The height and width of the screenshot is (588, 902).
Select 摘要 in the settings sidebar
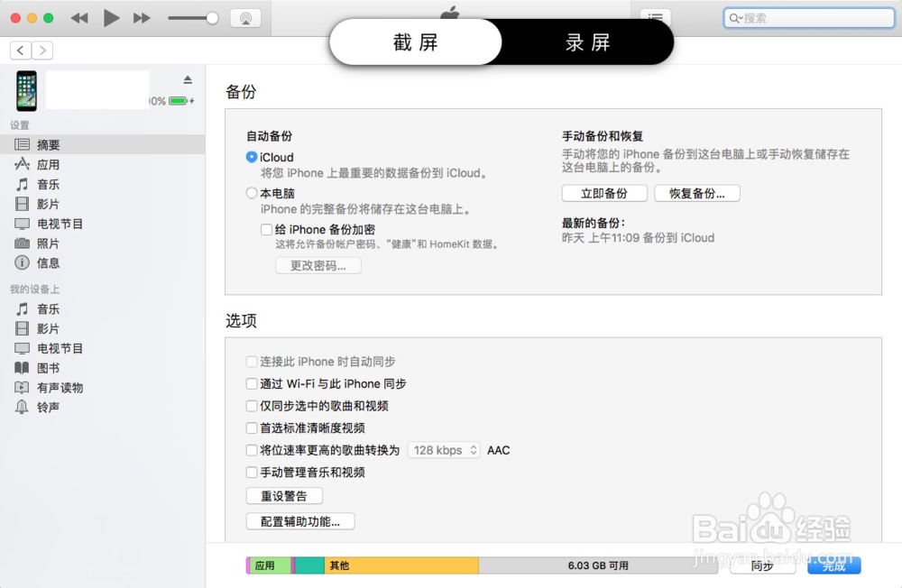[x=103, y=144]
